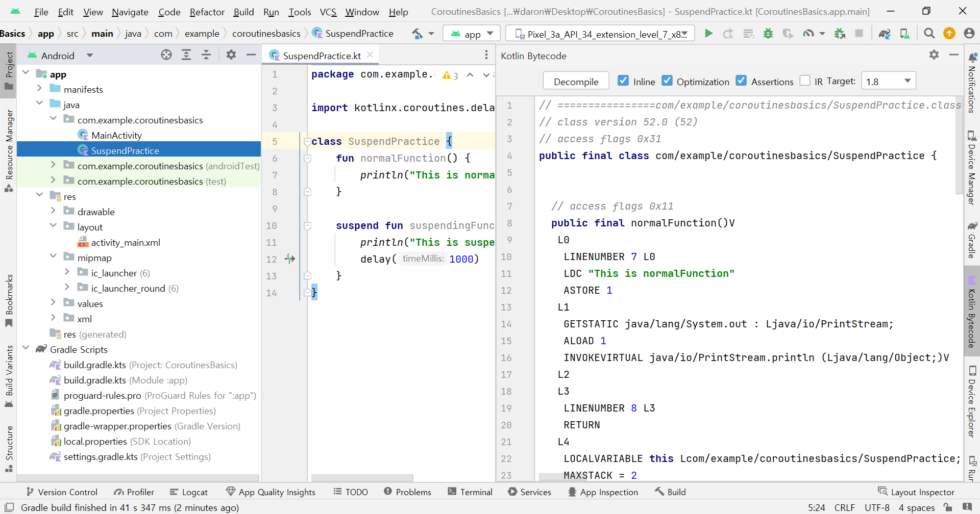Click Apply Changes and Restart Activity icon
This screenshot has height=514, width=980.
click(x=728, y=34)
